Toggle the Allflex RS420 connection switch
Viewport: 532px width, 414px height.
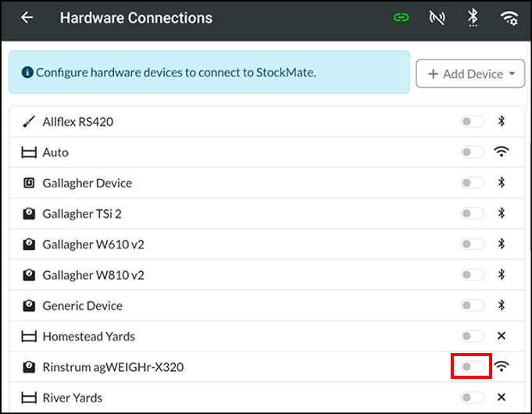click(x=473, y=121)
